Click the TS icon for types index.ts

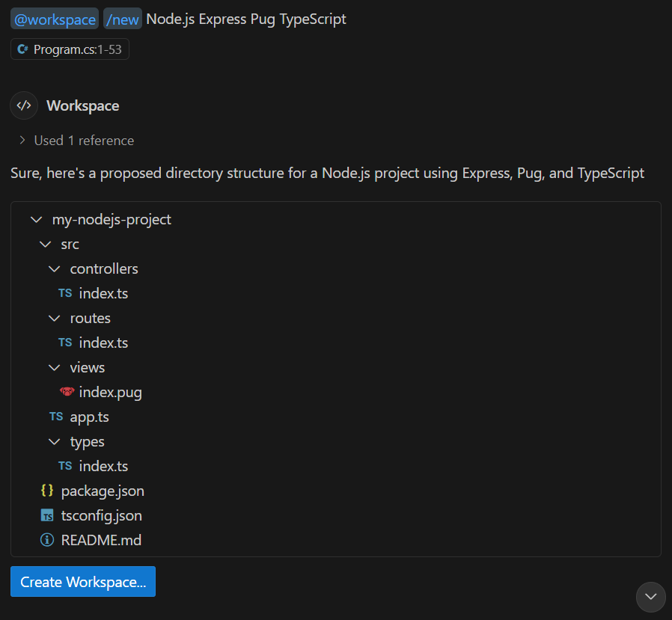point(65,466)
